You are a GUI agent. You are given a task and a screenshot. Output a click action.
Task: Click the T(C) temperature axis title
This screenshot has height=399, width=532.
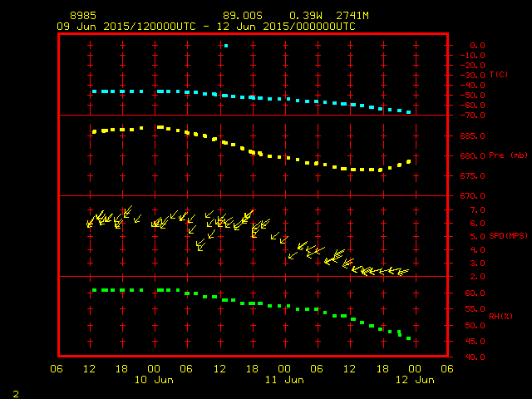[x=499, y=74]
